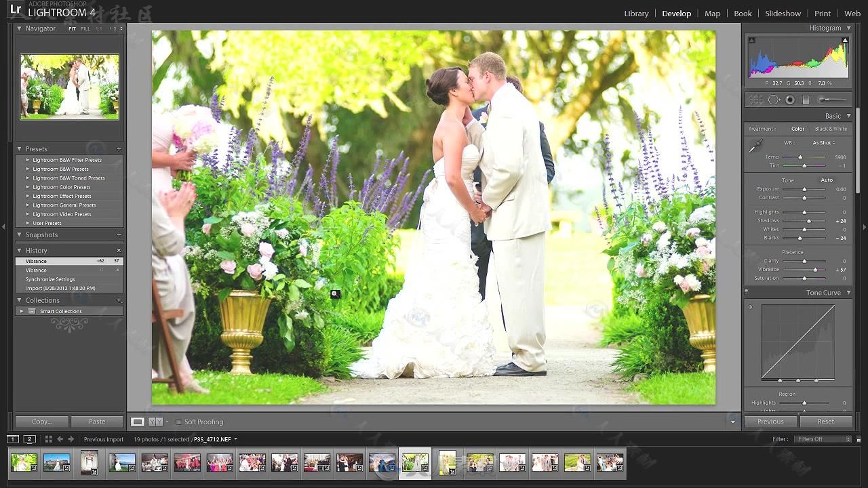Set Navigator zoom to 1:1
868x488 pixels.
coord(99,29)
